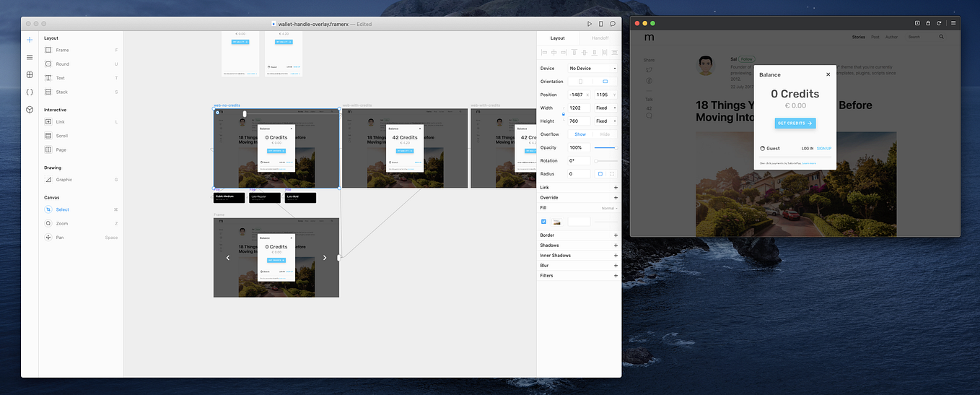This screenshot has height=395, width=980.
Task: Close the Balance popup in the preview window
Action: 828,74
